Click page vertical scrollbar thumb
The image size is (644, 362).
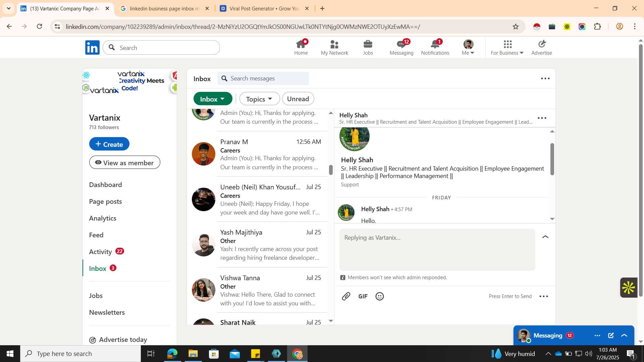[x=640, y=170]
